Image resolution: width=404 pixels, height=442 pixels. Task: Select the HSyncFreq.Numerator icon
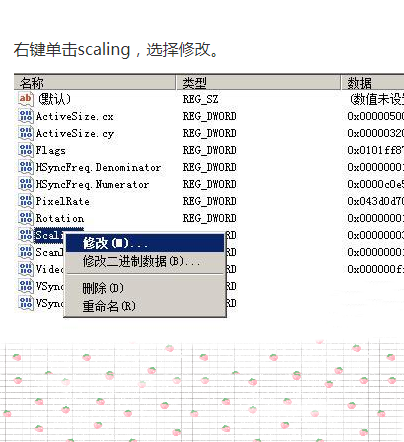point(26,184)
